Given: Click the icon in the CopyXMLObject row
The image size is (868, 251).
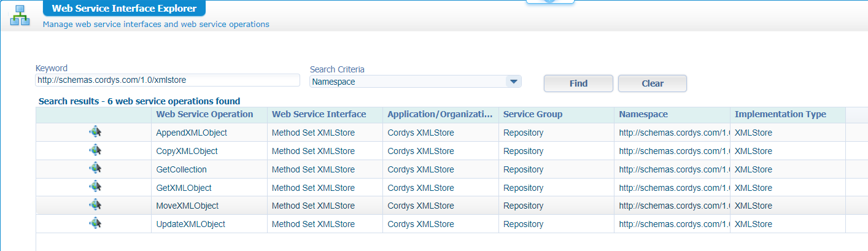Looking at the screenshot, I should [x=95, y=150].
